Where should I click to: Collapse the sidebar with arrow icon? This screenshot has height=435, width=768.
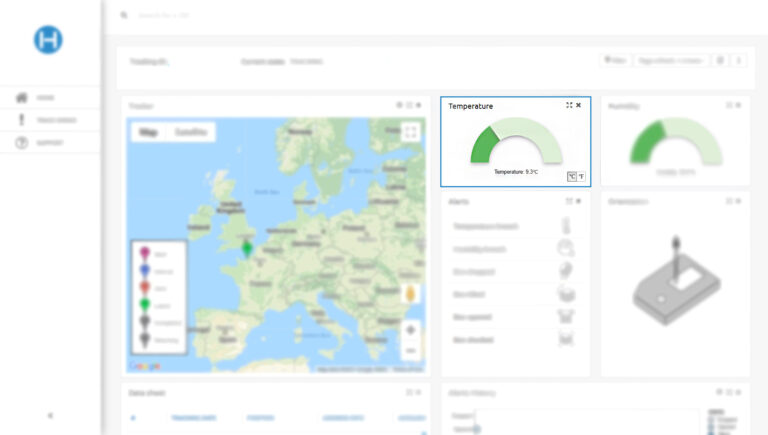tap(50, 415)
